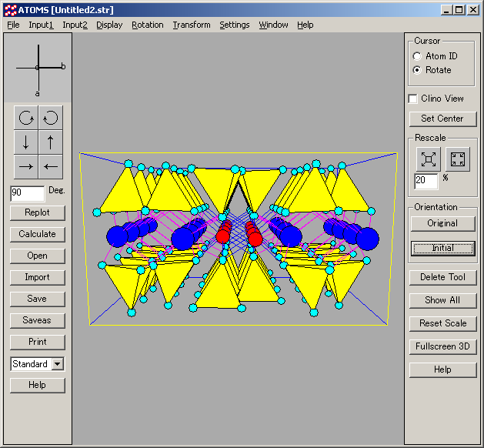Open the Transform menu
Image resolution: width=484 pixels, height=448 pixels.
point(191,25)
